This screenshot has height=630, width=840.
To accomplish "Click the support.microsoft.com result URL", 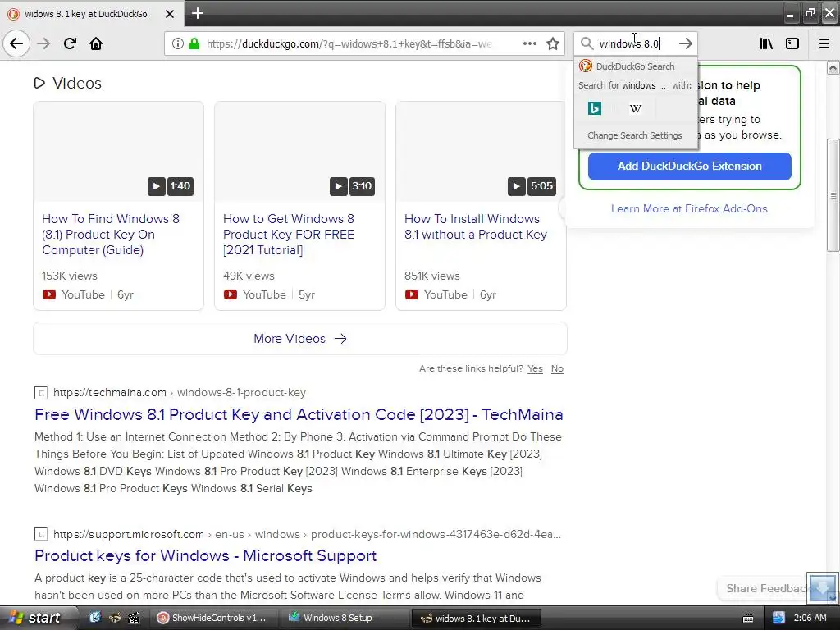I will [307, 535].
